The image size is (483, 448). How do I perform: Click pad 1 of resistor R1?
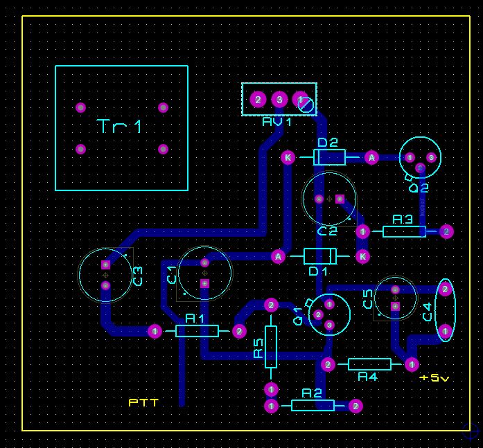point(155,332)
